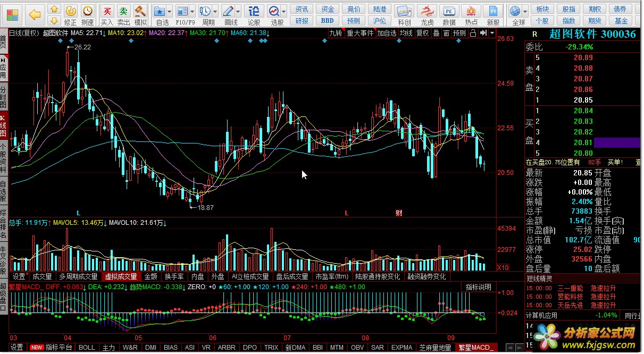Click the 板块 toolbar button
Image resolution: width=644 pixels, height=354 pixels.
542,9
